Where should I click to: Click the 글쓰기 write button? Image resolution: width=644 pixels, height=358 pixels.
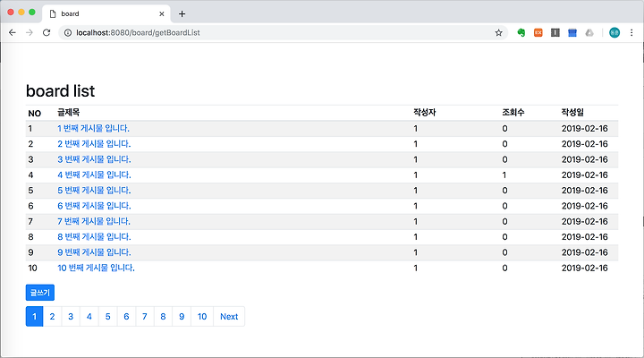40,293
